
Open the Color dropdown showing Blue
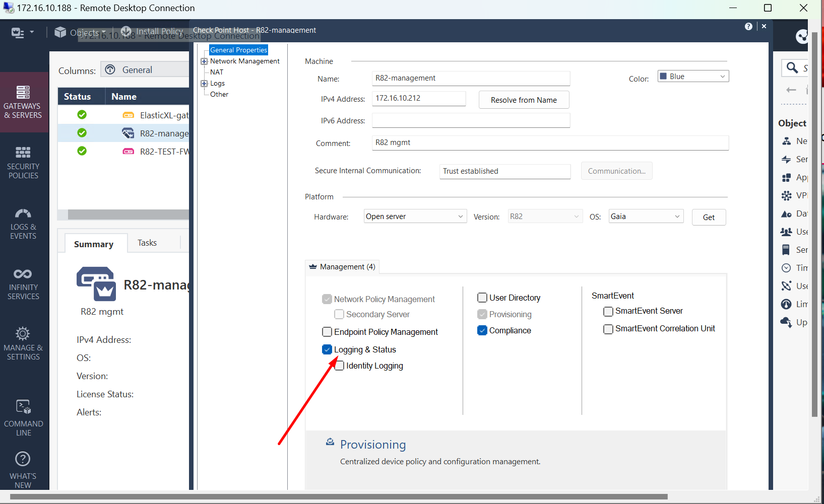click(x=693, y=77)
